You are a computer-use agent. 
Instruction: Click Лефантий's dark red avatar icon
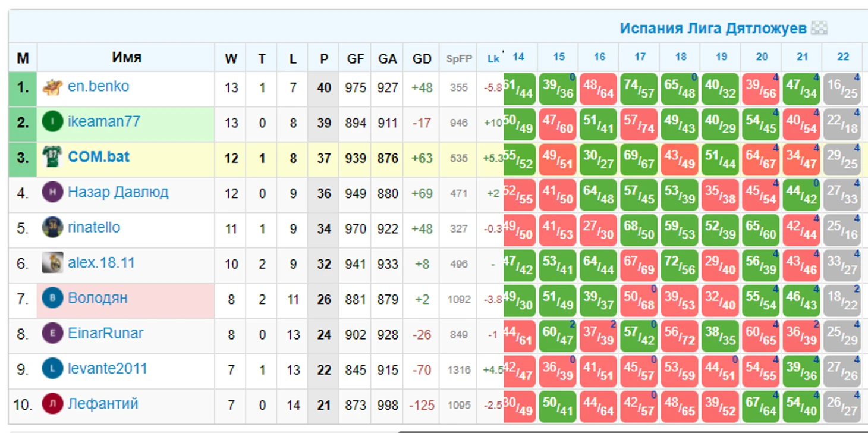click(52, 404)
